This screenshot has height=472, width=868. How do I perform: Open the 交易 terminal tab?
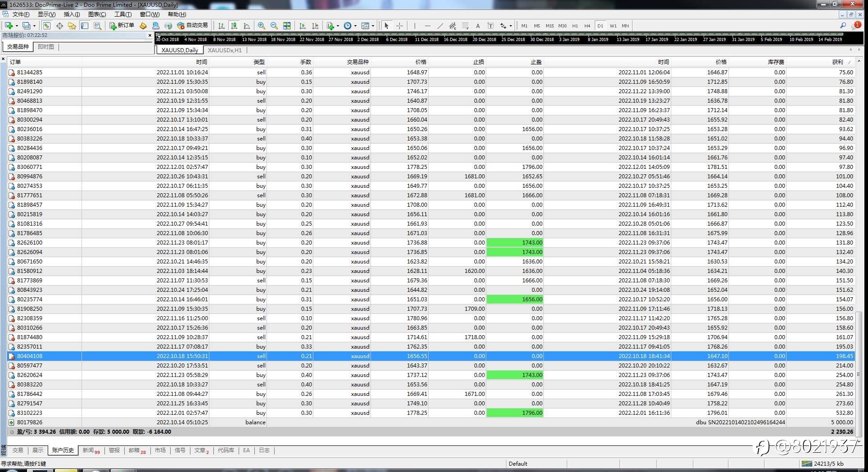click(x=18, y=450)
